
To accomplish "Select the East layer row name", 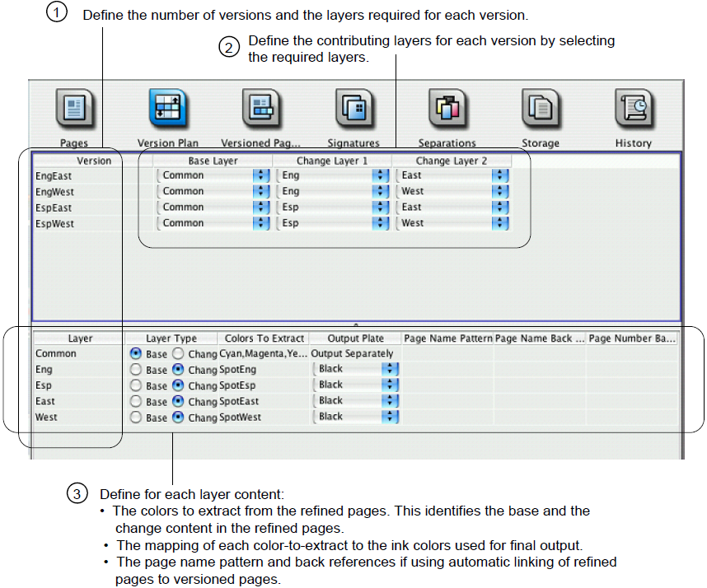I will [x=47, y=402].
